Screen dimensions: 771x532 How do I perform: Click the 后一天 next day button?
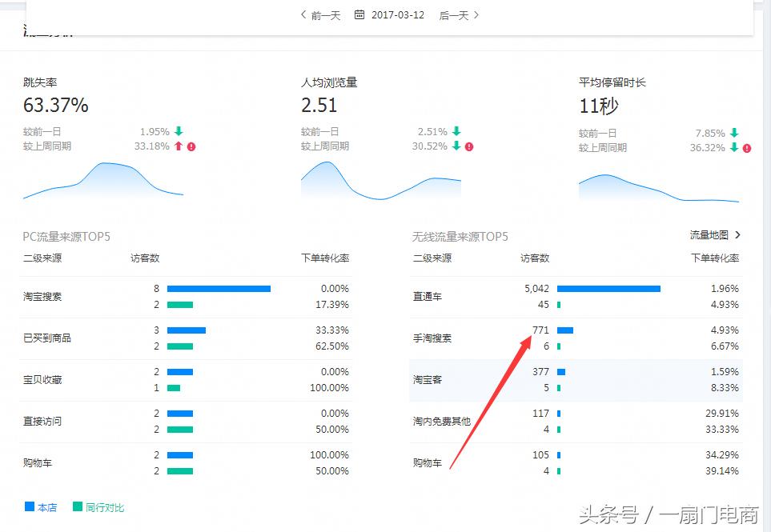[456, 14]
